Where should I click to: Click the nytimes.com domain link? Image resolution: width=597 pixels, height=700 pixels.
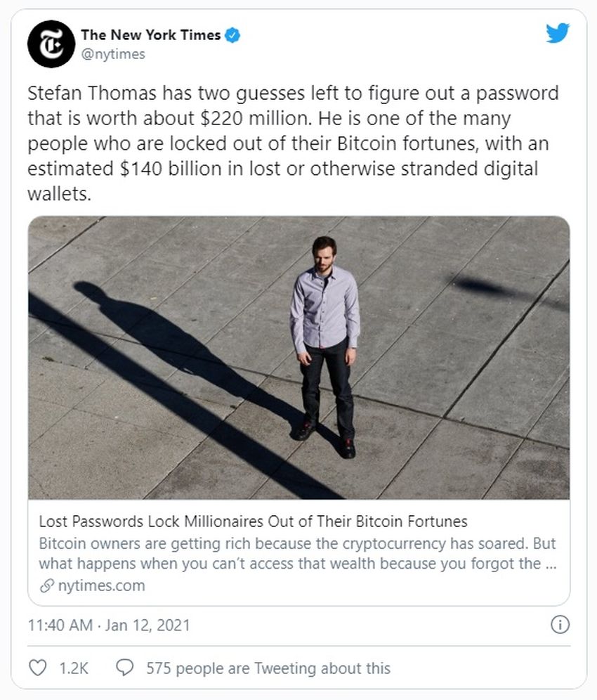point(101,585)
